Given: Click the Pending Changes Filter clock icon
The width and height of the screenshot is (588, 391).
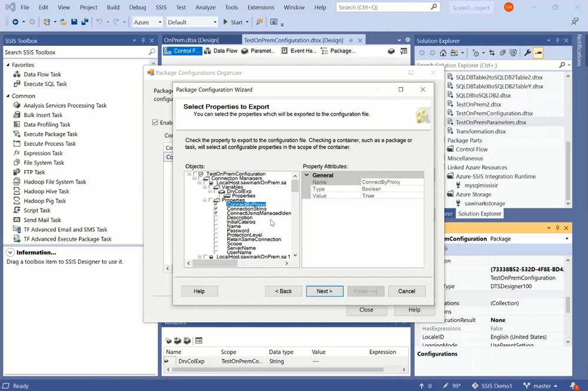Looking at the screenshot, I should 476,53.
